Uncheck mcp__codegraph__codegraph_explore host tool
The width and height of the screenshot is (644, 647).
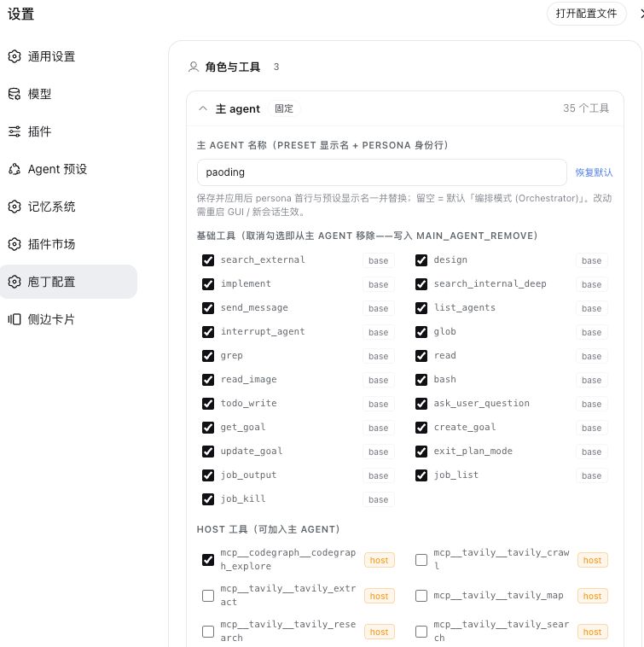point(208,560)
